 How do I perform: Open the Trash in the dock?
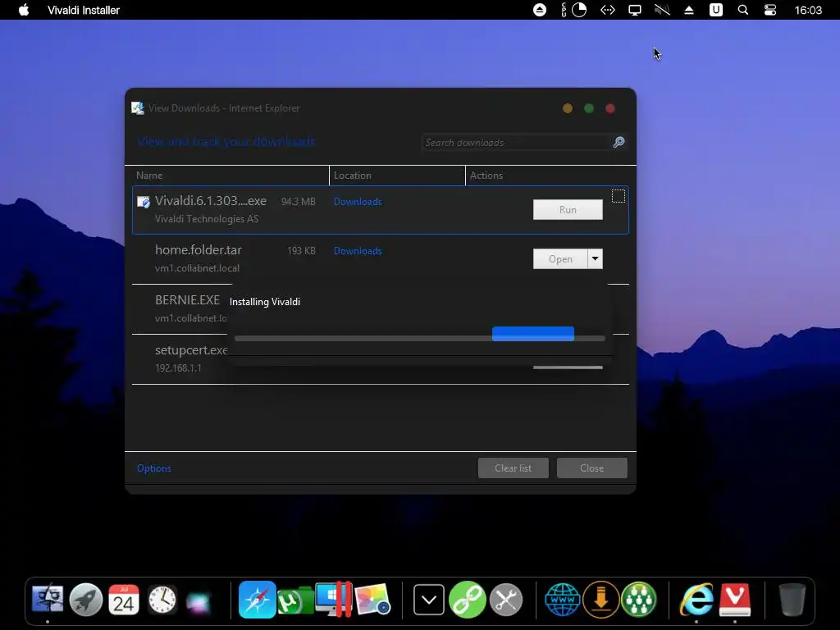click(x=792, y=600)
